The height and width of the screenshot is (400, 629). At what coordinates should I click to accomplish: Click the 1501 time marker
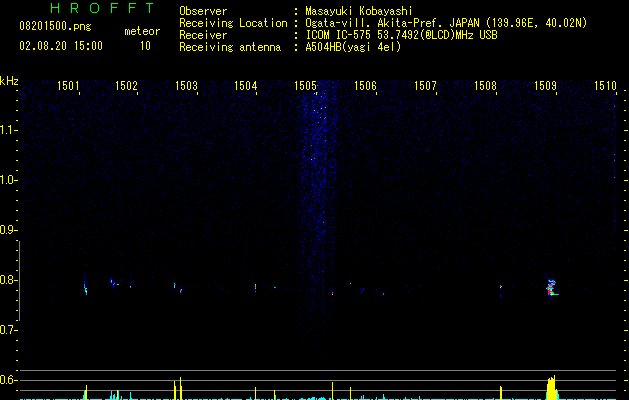point(69,85)
